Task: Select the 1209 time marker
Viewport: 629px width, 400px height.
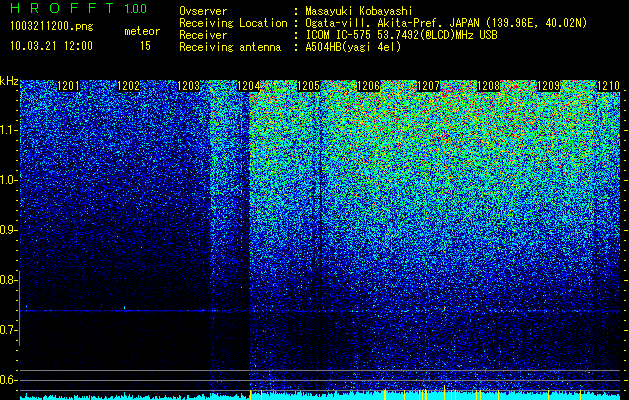Action: point(548,86)
